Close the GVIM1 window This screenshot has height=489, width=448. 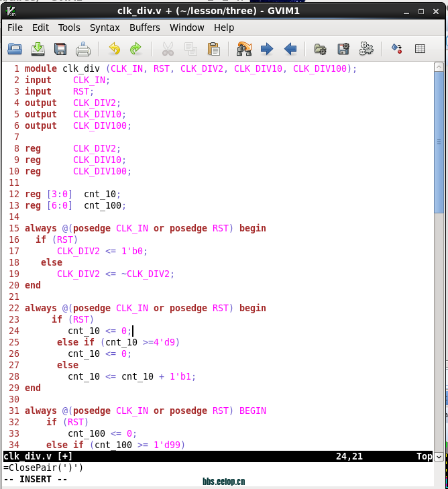pyautogui.click(x=436, y=12)
